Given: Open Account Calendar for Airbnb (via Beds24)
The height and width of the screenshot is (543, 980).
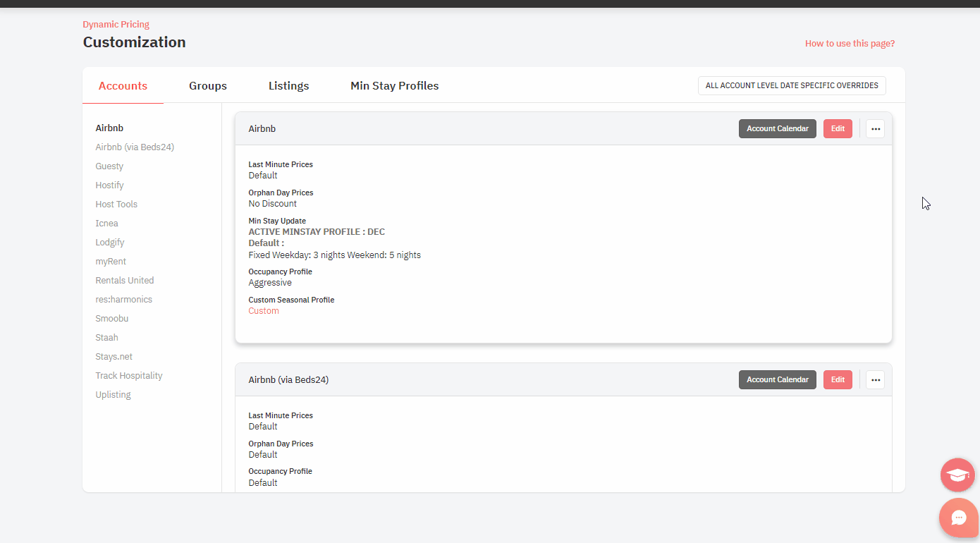Looking at the screenshot, I should [778, 380].
